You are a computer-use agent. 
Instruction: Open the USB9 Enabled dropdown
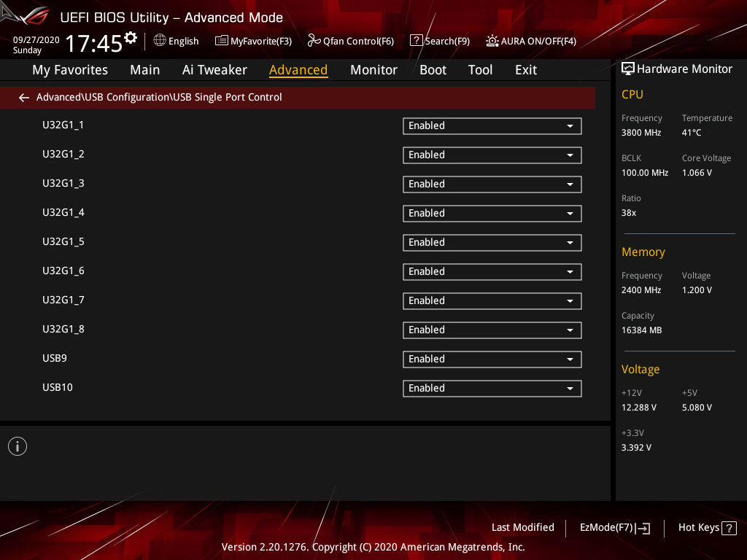(492, 359)
